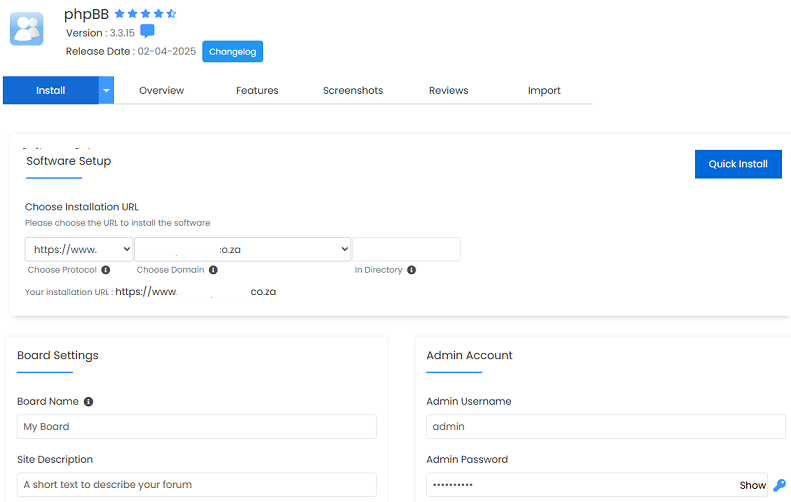Click the Admin Account heading
Viewport: 791px width, 502px height.
[469, 355]
